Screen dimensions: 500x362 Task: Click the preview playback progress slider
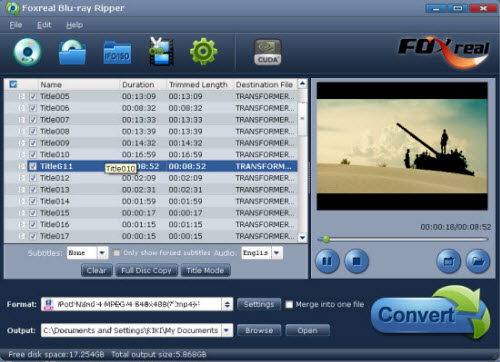click(402, 239)
